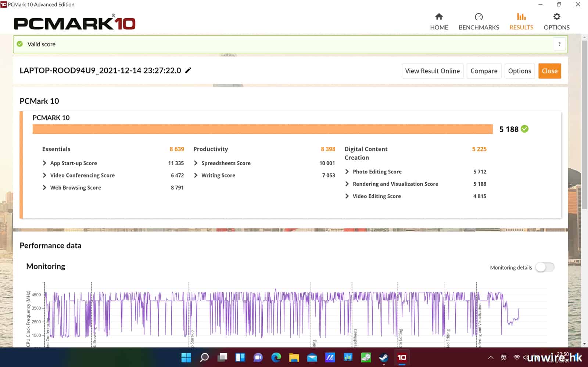588x367 pixels.
Task: Launch Steam from the taskbar
Action: tap(384, 357)
